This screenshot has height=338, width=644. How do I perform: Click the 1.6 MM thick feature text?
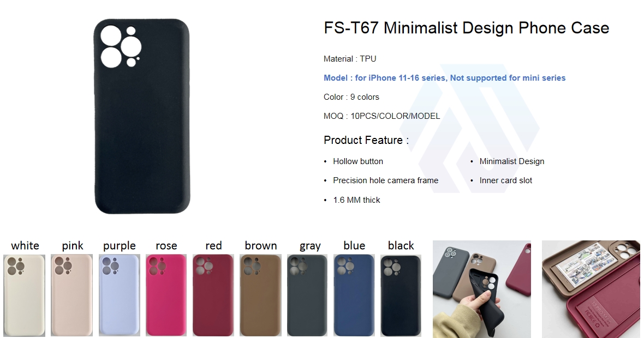356,200
